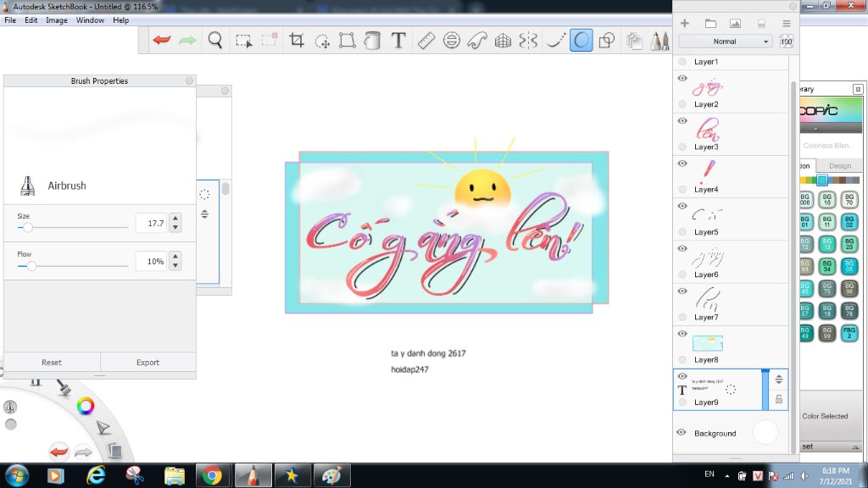The image size is (868, 488).
Task: Toggle the highlighted Steady Stroke tool
Action: 581,41
